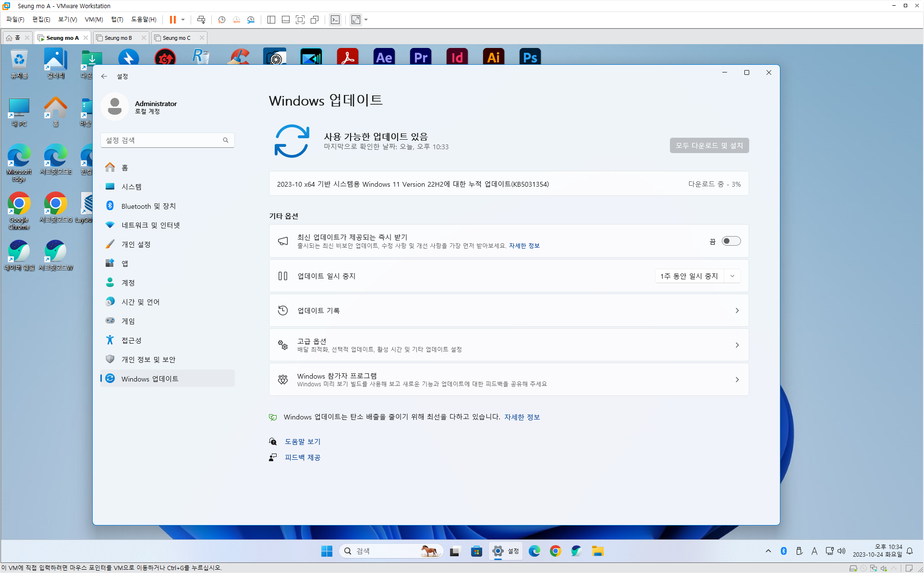Screen dimensions: 924x573
Task: Click the download and install all button
Action: coord(709,145)
